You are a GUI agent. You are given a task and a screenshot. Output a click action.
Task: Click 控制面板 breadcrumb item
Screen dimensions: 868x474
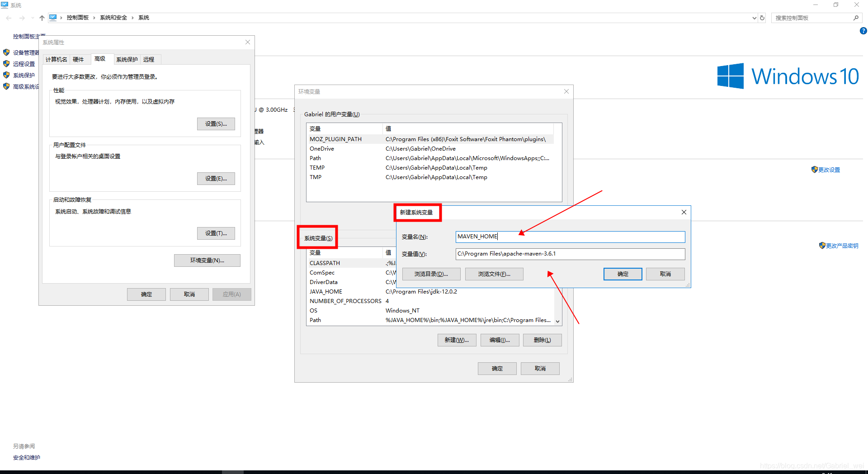tap(78, 18)
